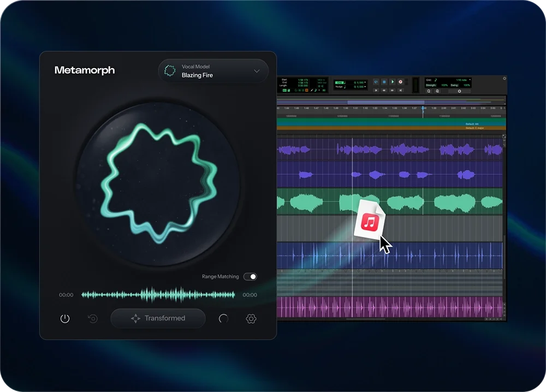Click the "Default: C major" key marker

(474, 128)
